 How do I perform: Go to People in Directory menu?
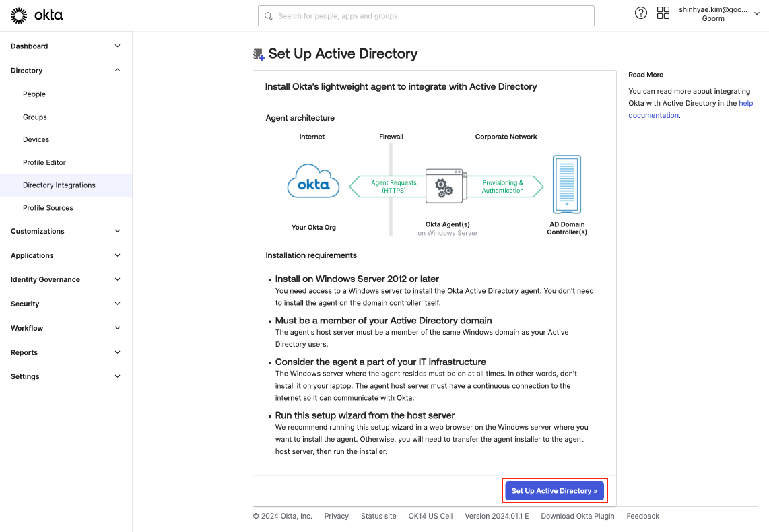(x=34, y=94)
